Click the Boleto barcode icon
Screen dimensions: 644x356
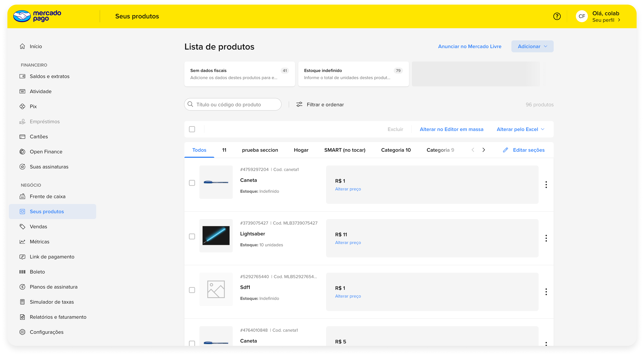tap(22, 272)
